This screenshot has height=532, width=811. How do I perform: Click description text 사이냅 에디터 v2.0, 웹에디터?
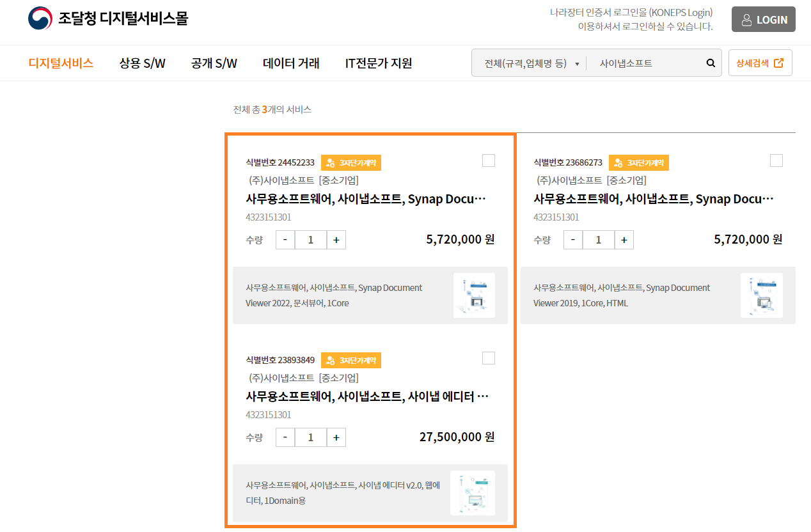(343, 493)
